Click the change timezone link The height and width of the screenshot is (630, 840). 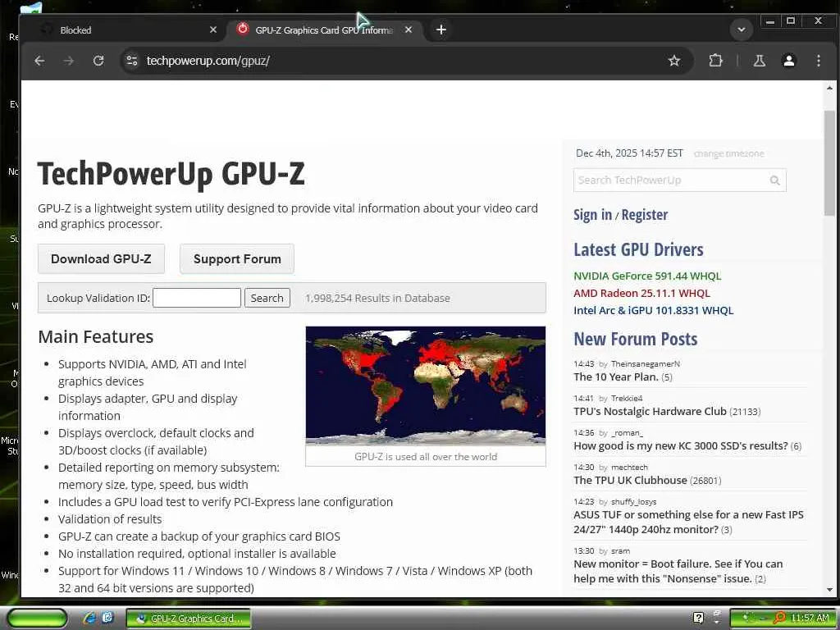point(728,153)
